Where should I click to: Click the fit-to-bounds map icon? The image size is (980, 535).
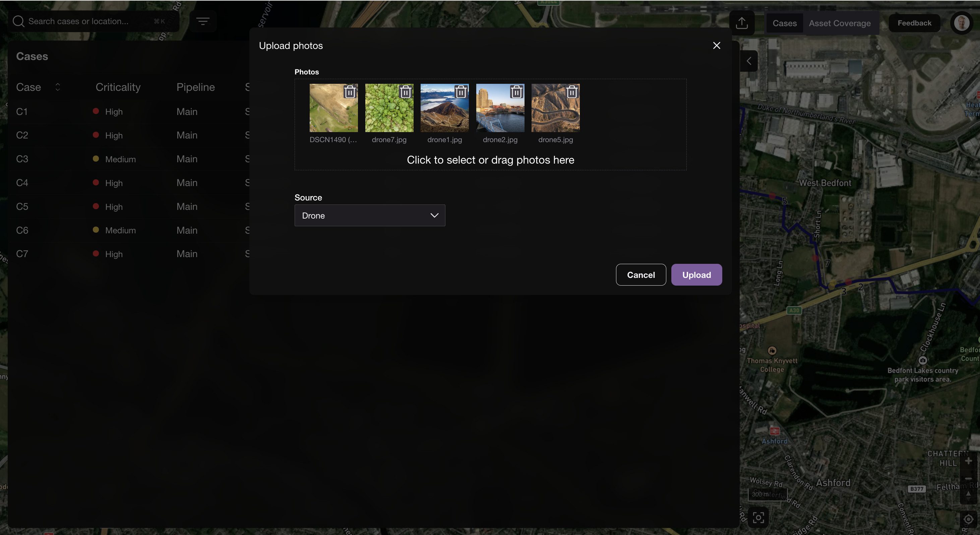click(x=758, y=518)
